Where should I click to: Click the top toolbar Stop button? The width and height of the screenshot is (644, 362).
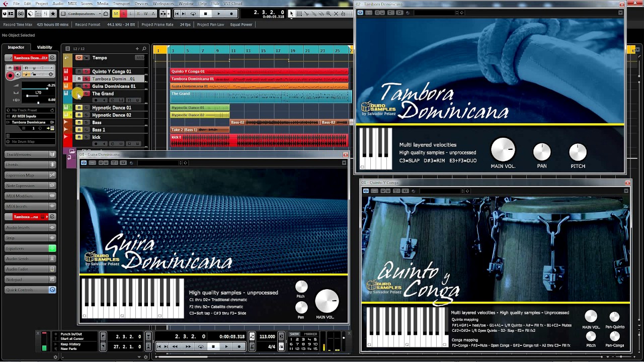[x=205, y=14]
